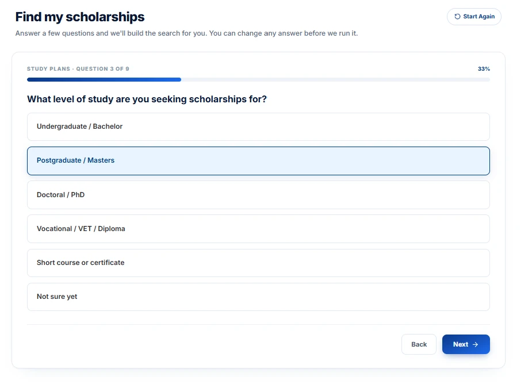Click the STUDY PLANS section label
The image size is (532, 392).
48,69
